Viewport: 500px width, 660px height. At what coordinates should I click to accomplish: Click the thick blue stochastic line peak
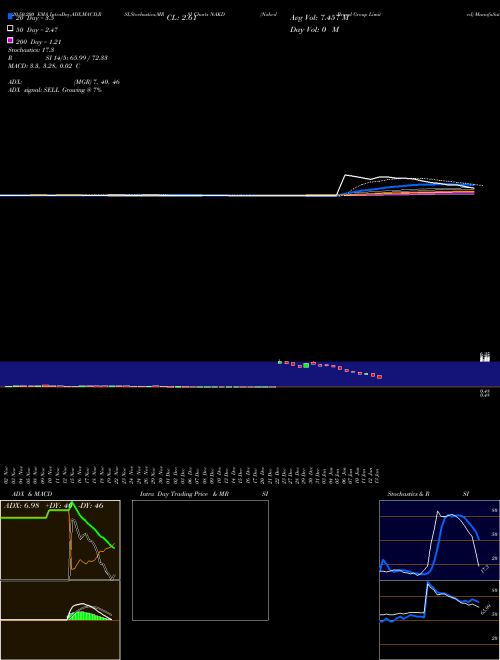[454, 515]
